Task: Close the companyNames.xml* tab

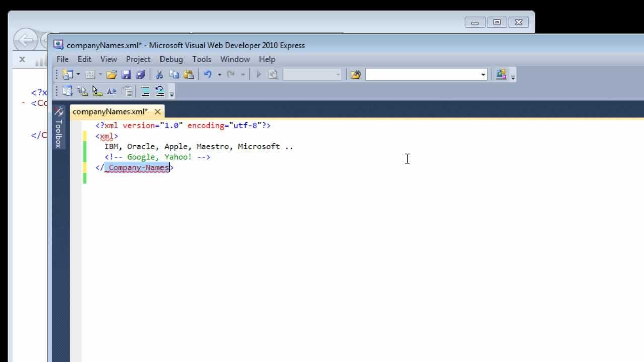Action: [157, 112]
